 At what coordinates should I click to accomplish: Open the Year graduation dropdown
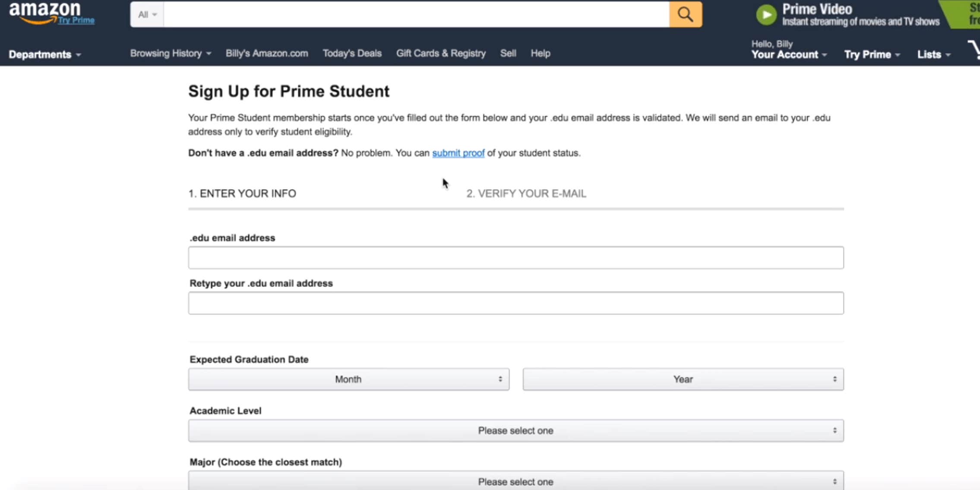point(683,379)
